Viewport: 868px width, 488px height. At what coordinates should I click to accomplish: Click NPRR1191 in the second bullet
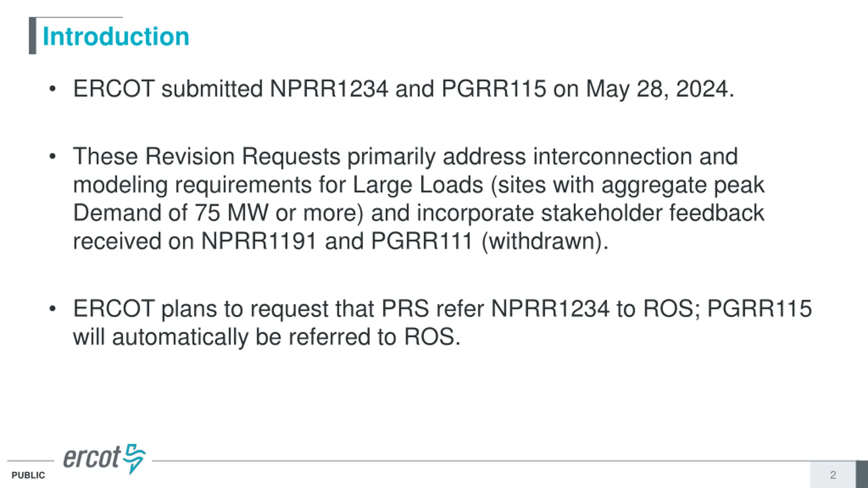[259, 241]
